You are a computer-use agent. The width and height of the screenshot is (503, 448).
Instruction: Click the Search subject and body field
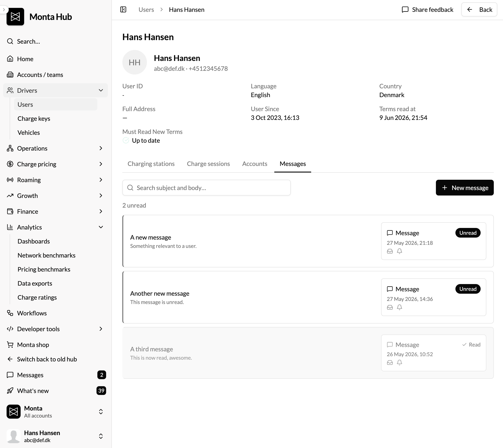(206, 188)
